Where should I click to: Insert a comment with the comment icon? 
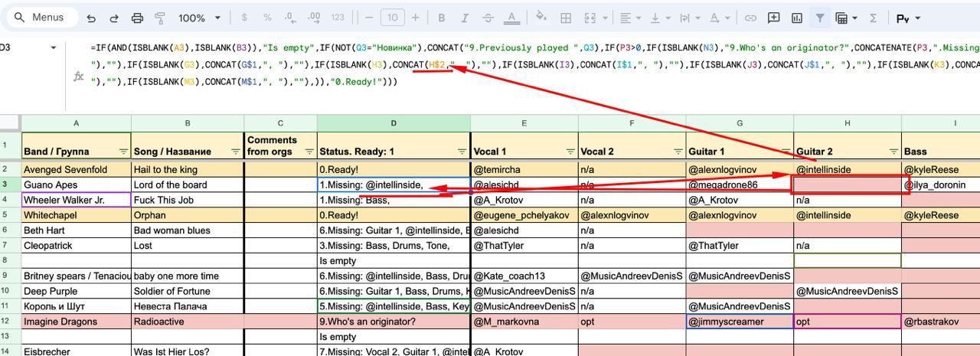(x=774, y=18)
